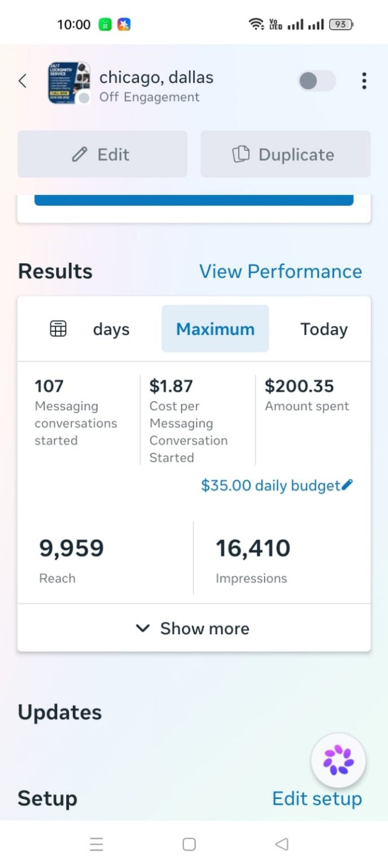
Task: Tap the blue bar button above Results
Action: click(194, 200)
